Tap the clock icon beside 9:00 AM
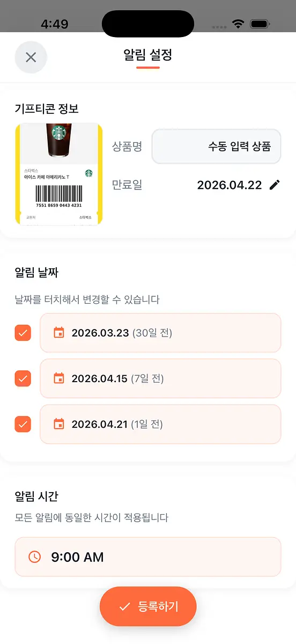Screen dimensions: 296x644 [34, 557]
